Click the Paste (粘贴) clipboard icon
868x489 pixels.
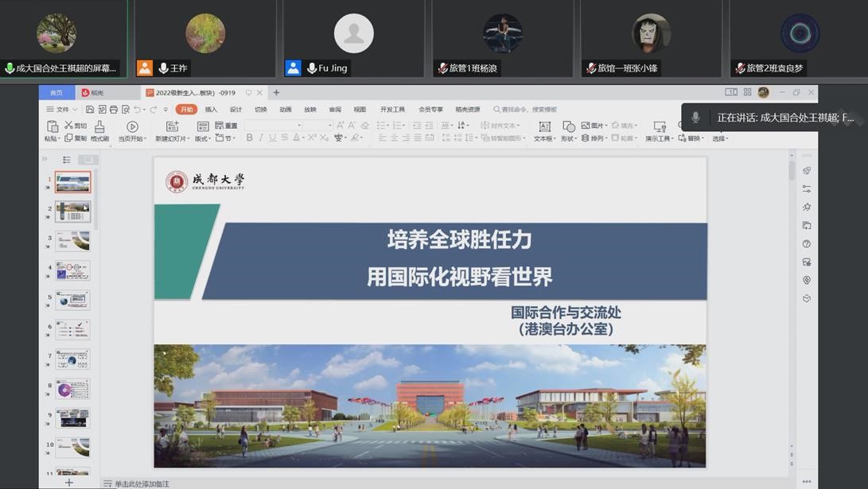(x=53, y=126)
